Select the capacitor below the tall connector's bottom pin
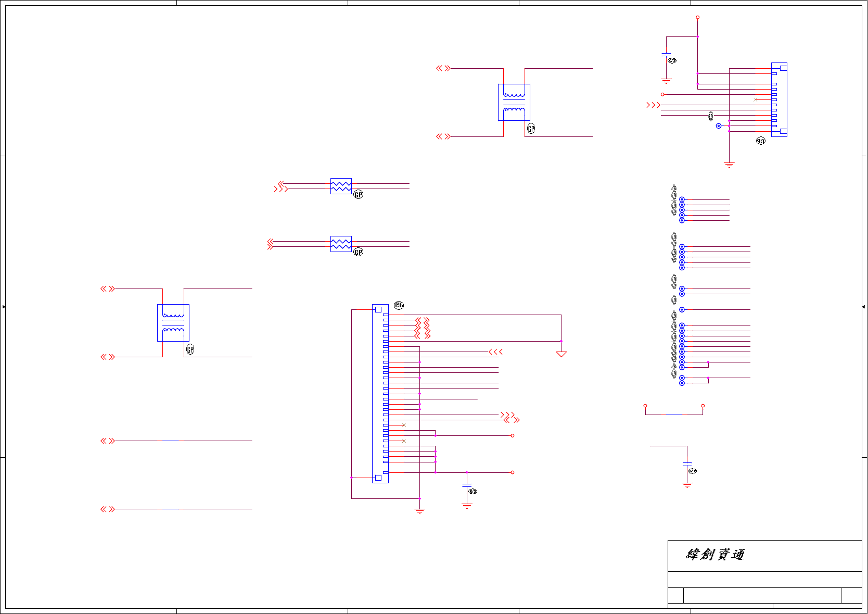This screenshot has height=614, width=868. (x=467, y=485)
